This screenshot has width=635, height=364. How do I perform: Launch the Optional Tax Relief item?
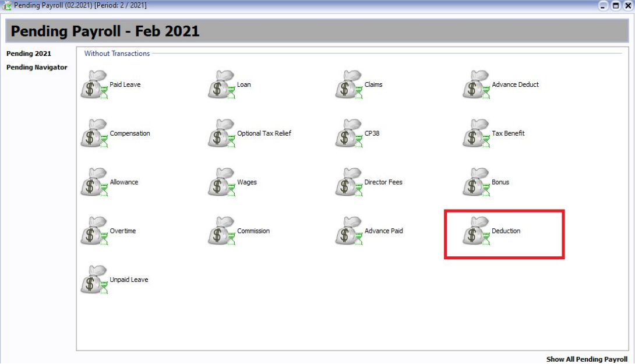(x=222, y=134)
